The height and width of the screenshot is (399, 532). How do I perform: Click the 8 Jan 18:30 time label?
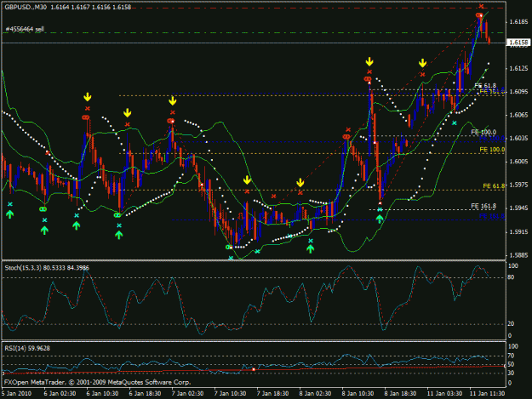tap(400, 394)
